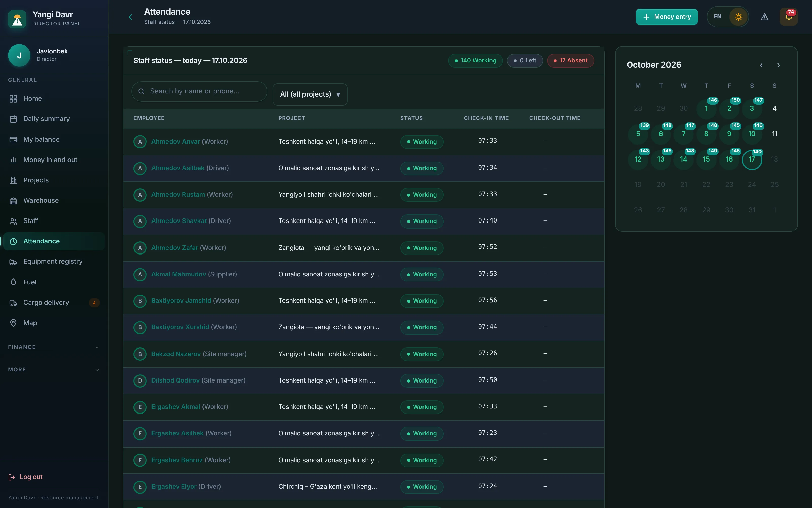Open Akmal Mahmudov employee link
Viewport: 812px width, 508px height.
click(178, 274)
